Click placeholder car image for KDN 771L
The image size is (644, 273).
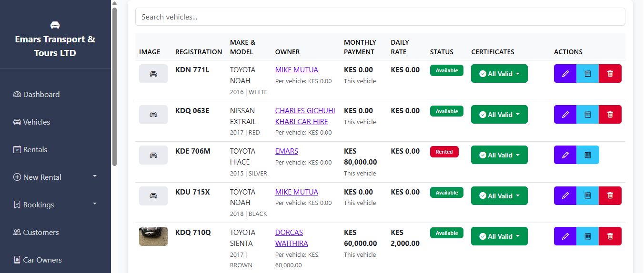click(153, 74)
